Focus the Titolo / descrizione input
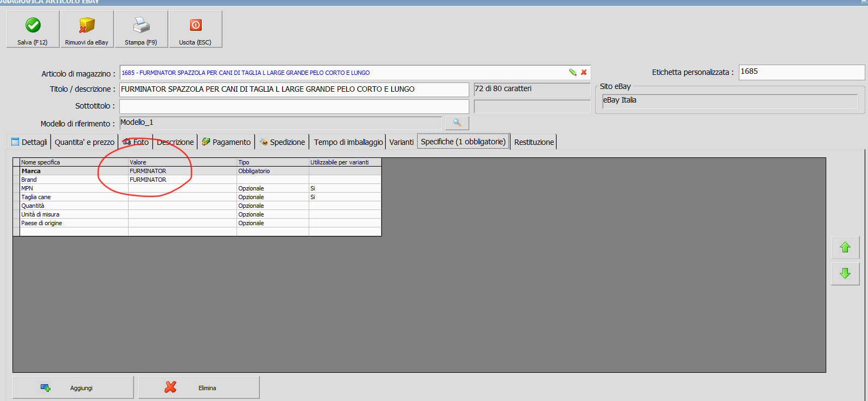 pos(294,90)
